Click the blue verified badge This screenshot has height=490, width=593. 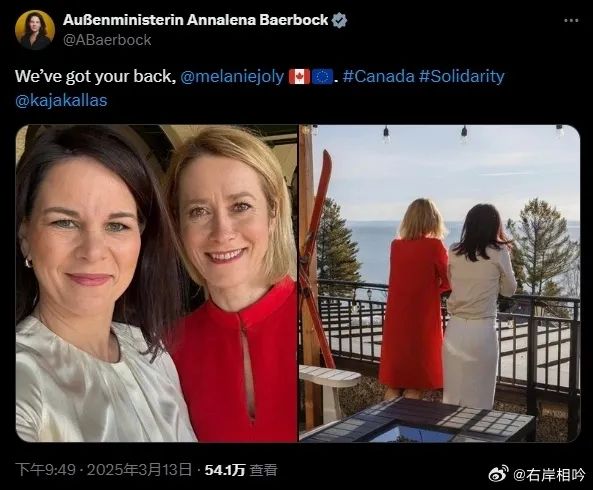(339, 20)
